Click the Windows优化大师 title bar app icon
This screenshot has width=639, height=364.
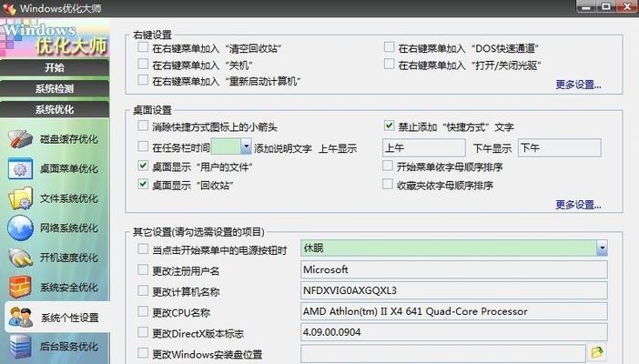pyautogui.click(x=9, y=8)
